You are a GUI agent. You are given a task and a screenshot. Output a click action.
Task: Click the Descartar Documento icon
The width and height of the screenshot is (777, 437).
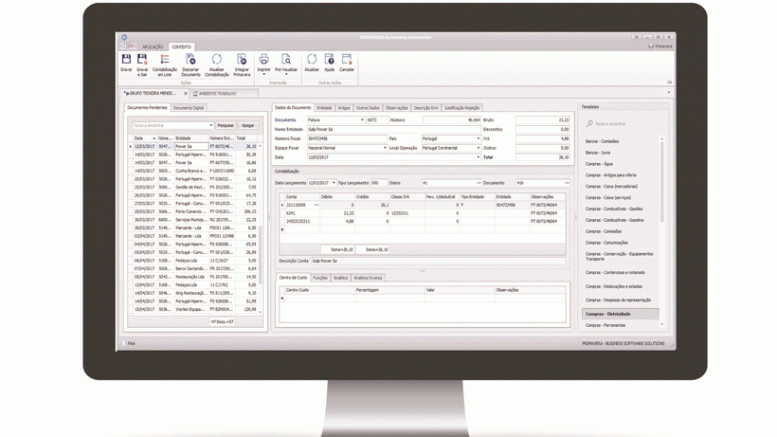190,59
